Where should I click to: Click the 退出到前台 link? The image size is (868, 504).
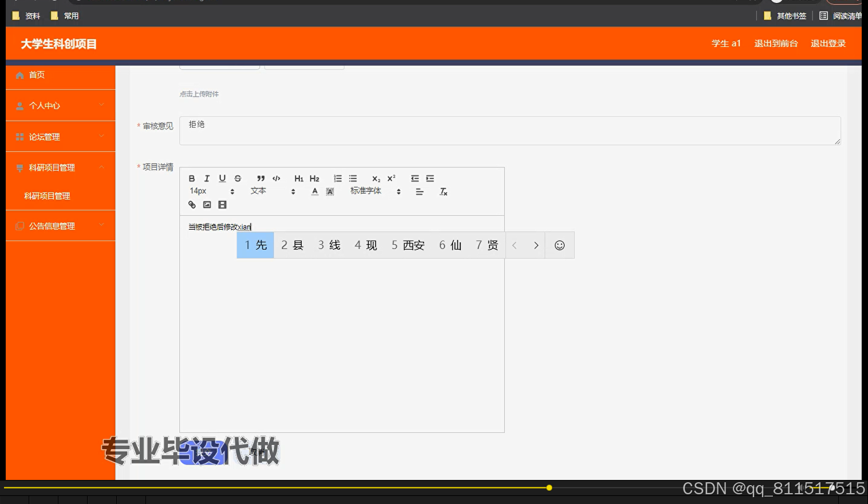(x=776, y=44)
